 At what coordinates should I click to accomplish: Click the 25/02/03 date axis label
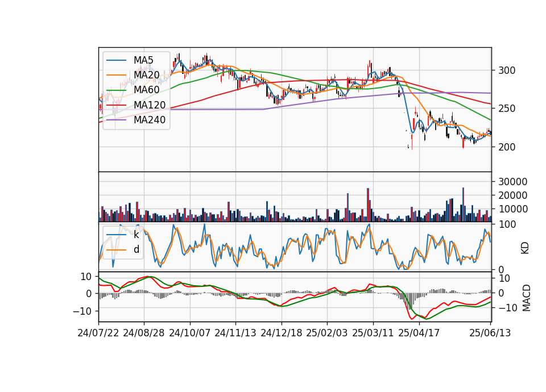coord(327,333)
